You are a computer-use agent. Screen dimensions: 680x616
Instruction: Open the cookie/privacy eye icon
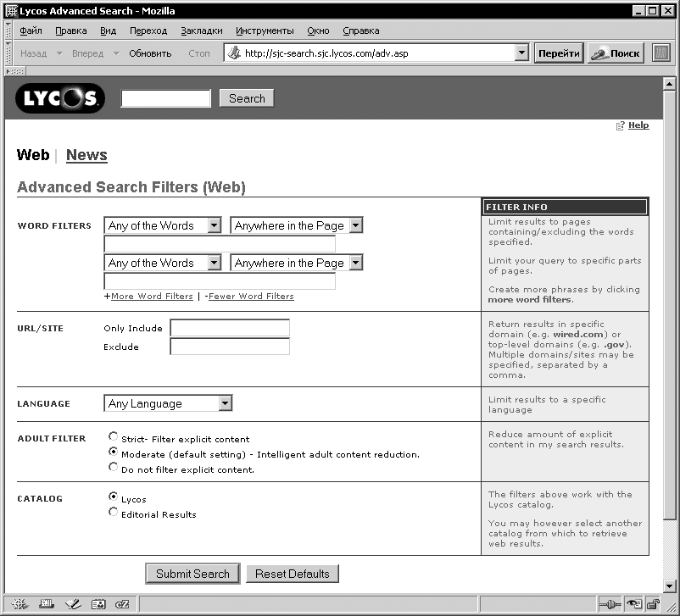(633, 604)
